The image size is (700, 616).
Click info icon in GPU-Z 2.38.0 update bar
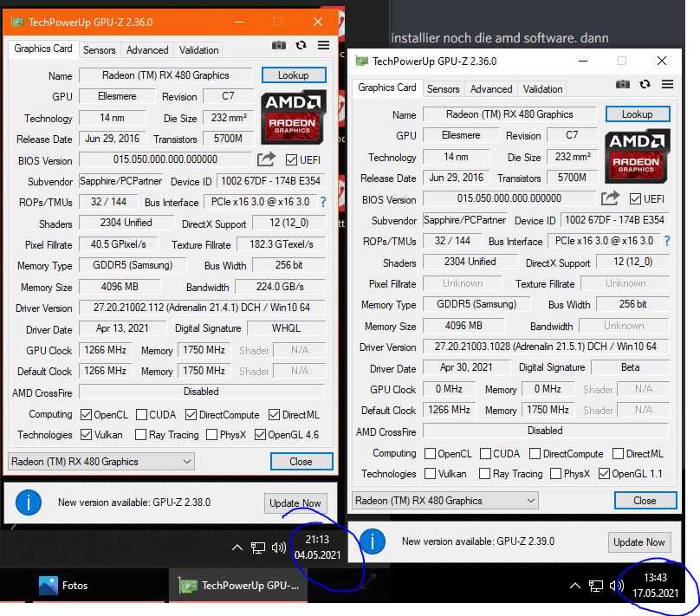coord(29,503)
